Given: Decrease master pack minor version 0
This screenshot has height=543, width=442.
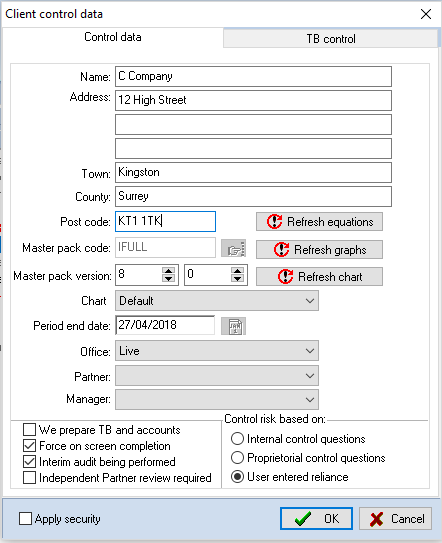Looking at the screenshot, I should click(x=237, y=278).
